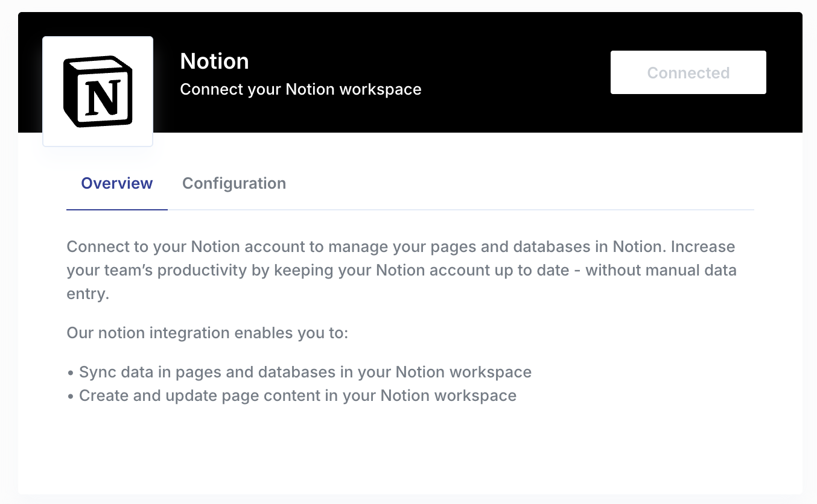This screenshot has height=504, width=817.
Task: Click the 'Connect your Notion workspace' subtitle
Action: tap(300, 90)
